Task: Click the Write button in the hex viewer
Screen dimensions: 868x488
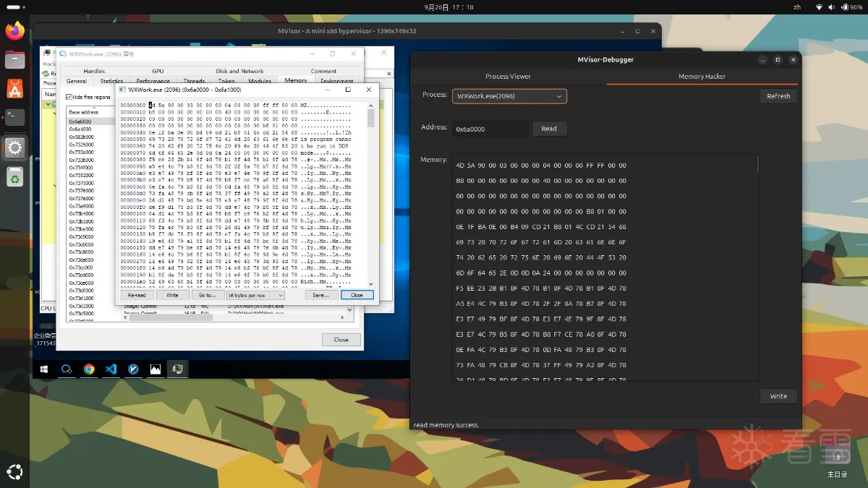Action: coord(172,295)
